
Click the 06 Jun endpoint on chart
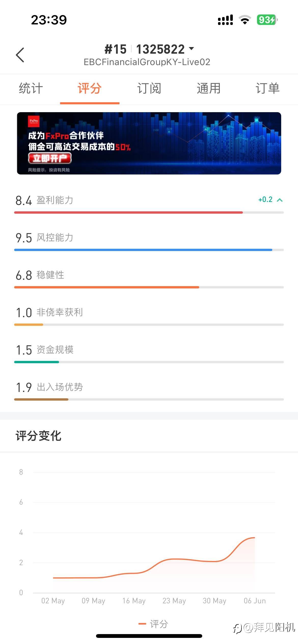254,538
